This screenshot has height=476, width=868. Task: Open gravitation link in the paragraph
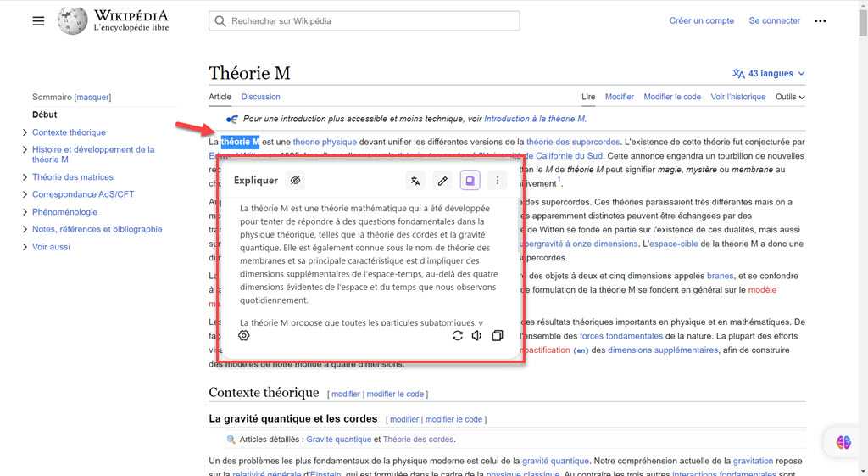coord(753,461)
